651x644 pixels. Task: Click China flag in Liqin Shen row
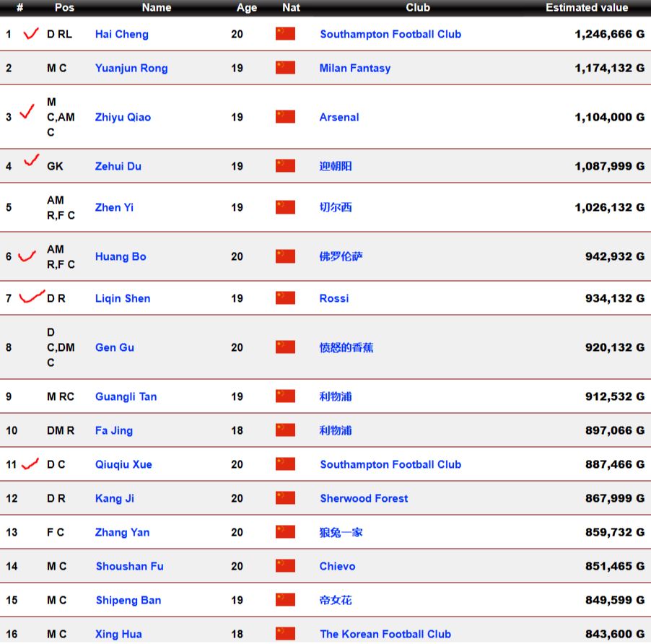[285, 297]
